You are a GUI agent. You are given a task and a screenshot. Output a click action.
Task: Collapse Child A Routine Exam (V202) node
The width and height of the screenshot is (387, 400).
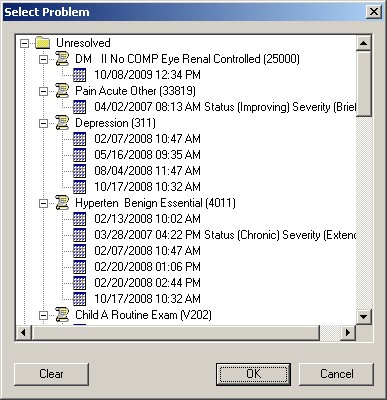43,315
